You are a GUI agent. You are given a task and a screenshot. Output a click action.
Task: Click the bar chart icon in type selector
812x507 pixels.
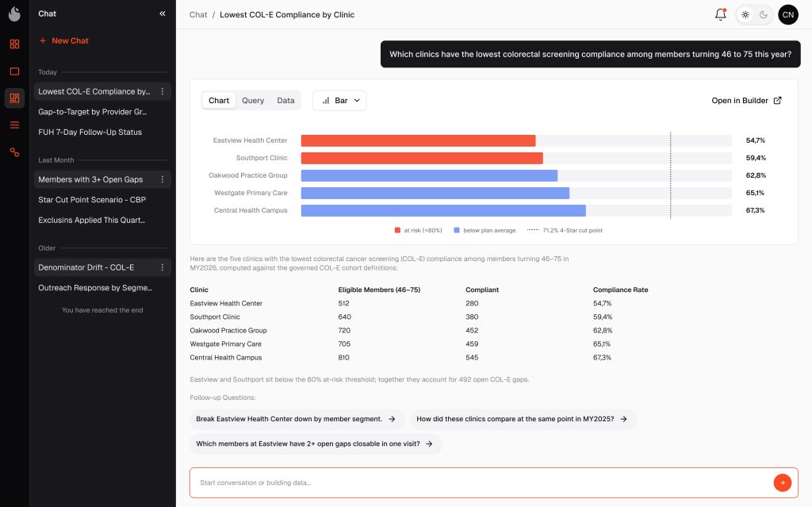[x=326, y=101]
